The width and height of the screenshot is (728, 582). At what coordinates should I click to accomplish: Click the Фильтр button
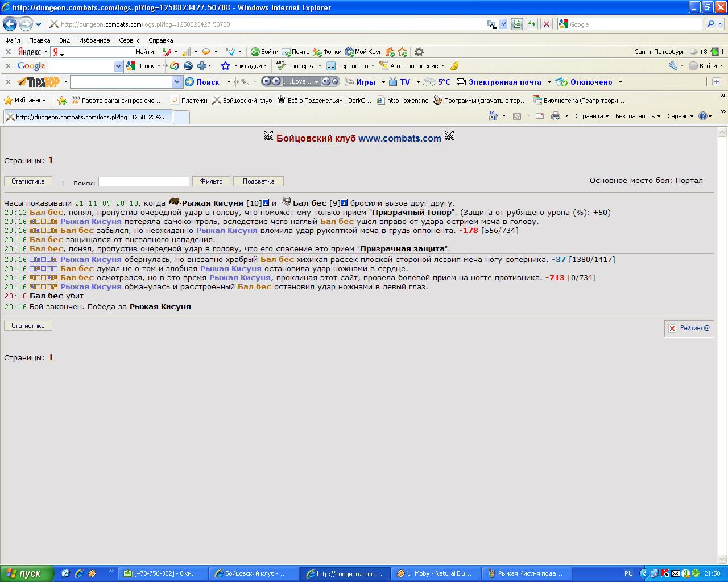click(x=211, y=181)
